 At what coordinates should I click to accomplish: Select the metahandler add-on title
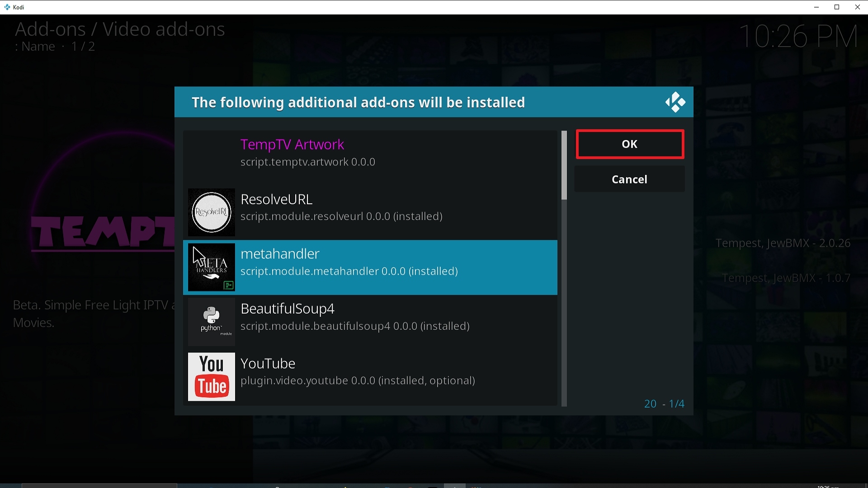tap(280, 254)
